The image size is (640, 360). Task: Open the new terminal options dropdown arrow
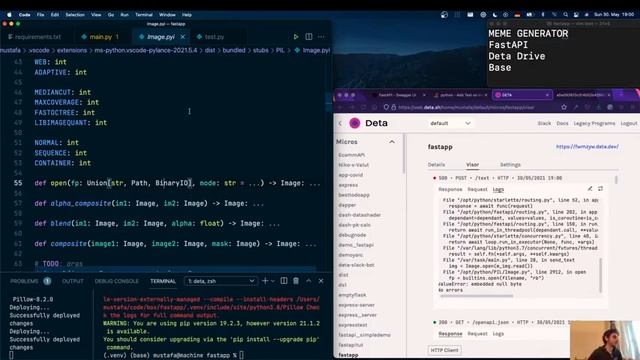click(x=273, y=281)
